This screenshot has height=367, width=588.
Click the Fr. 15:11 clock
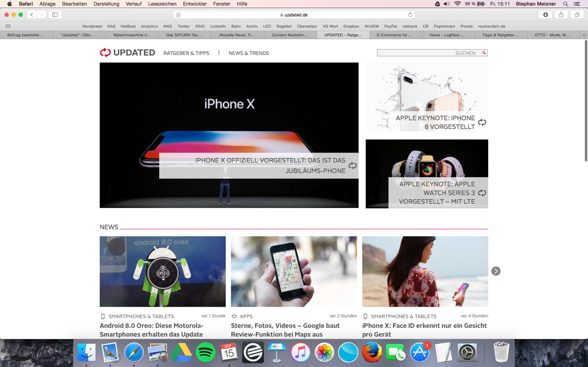[500, 4]
